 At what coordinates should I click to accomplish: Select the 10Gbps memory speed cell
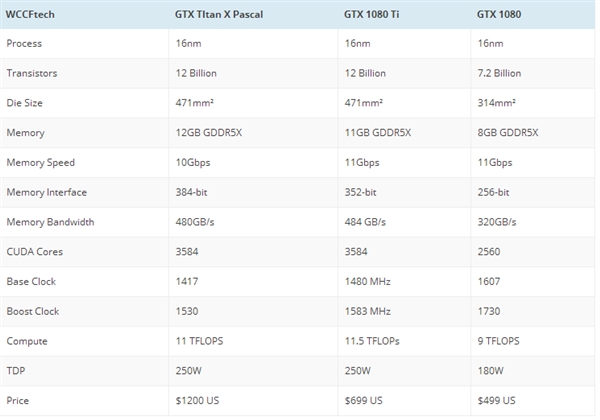[195, 162]
